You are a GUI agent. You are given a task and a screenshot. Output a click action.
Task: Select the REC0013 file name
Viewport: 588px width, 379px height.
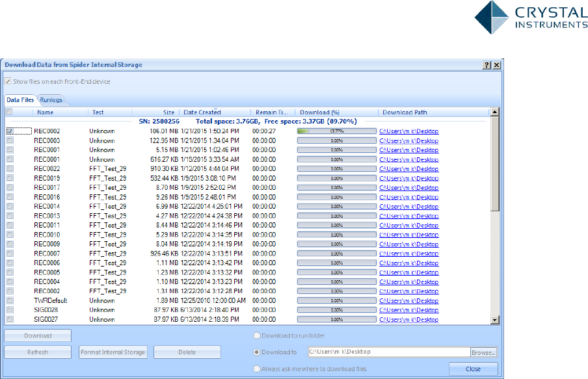point(47,216)
